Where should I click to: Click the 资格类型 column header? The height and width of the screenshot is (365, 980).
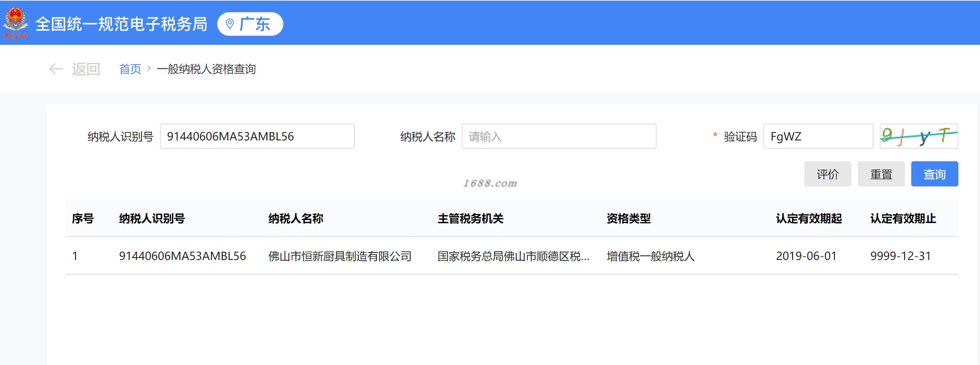[x=629, y=218]
